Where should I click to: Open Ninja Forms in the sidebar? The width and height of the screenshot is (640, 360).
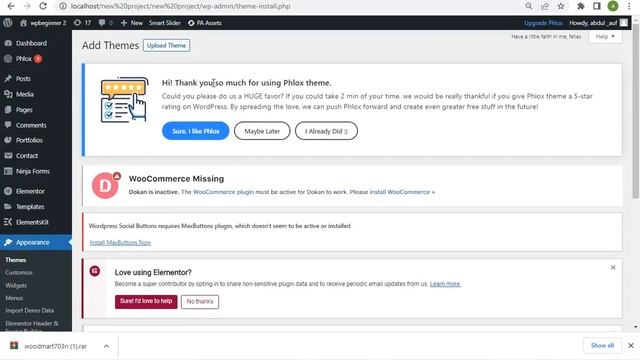(x=33, y=171)
